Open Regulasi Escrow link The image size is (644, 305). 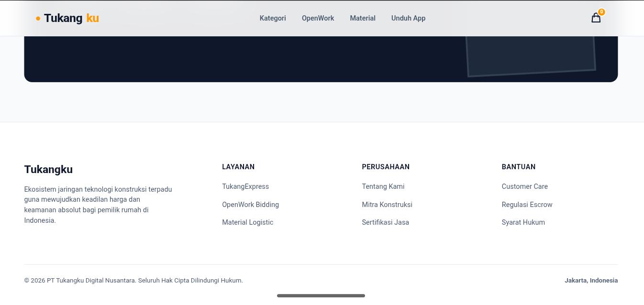(x=527, y=205)
